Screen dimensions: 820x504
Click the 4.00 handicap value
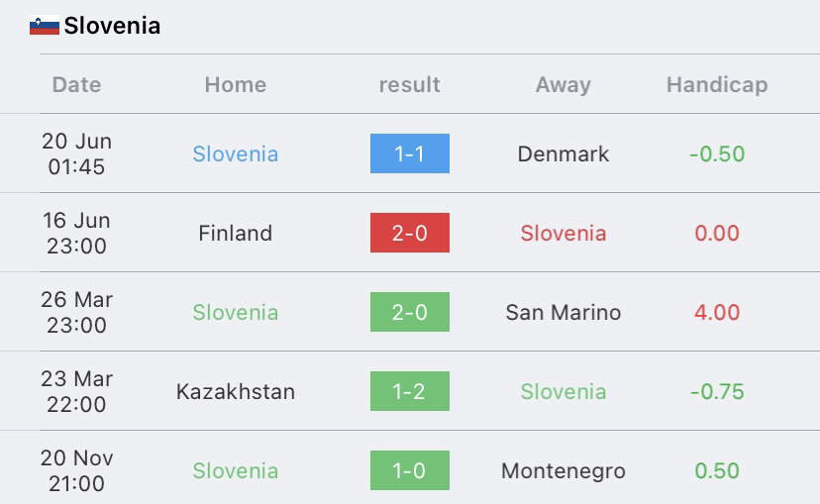[x=717, y=312]
